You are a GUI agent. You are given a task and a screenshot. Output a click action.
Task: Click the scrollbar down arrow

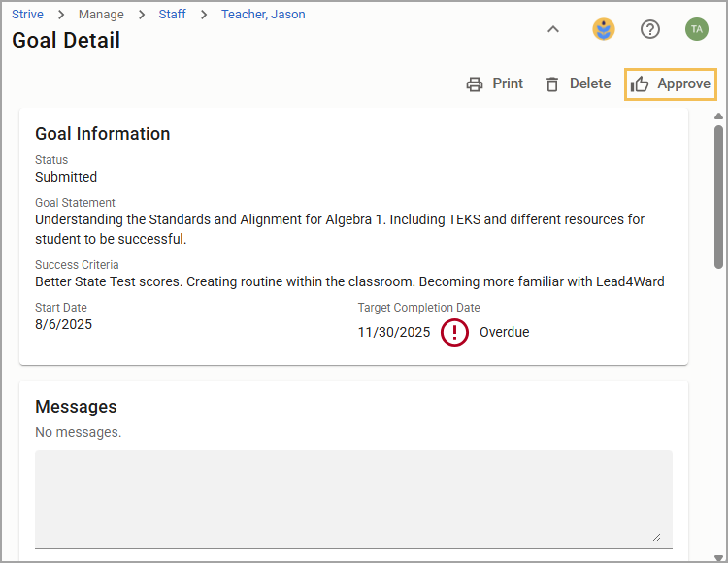pos(718,557)
